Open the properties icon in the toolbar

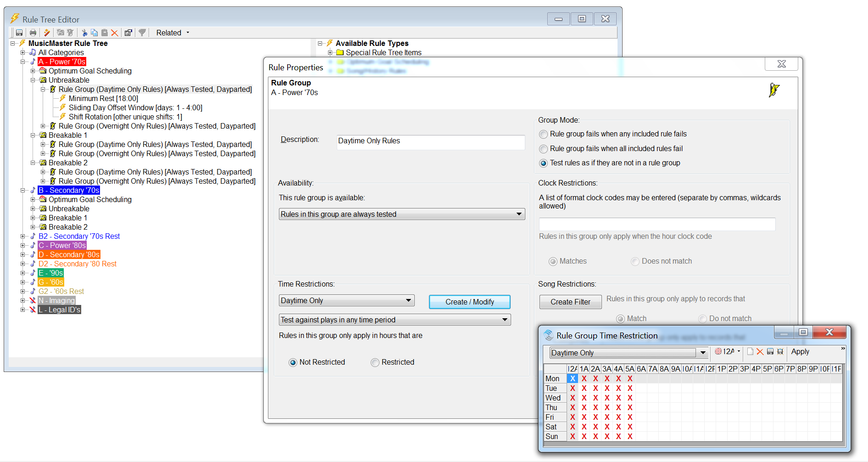tap(128, 33)
